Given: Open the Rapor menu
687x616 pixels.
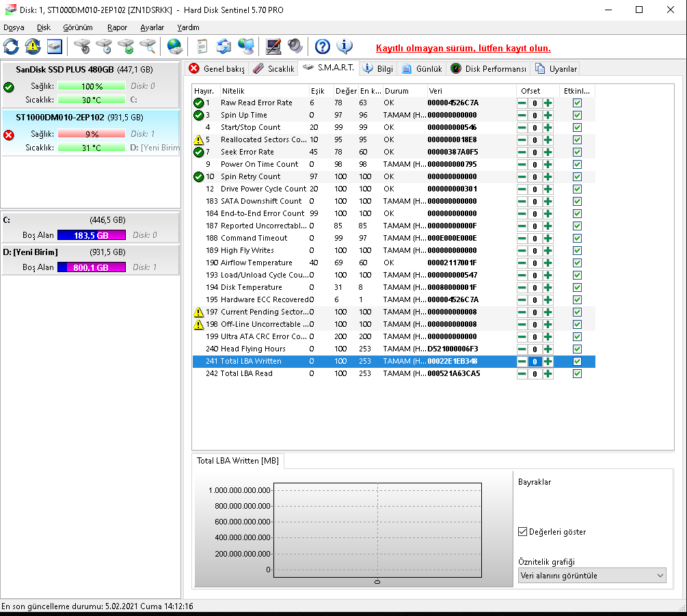Looking at the screenshot, I should click(117, 27).
